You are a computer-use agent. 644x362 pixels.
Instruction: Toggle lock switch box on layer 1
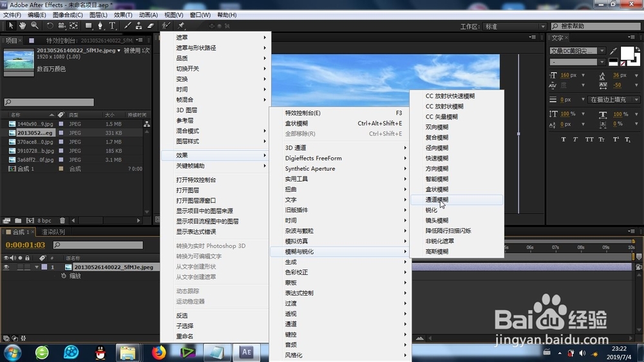(x=27, y=267)
